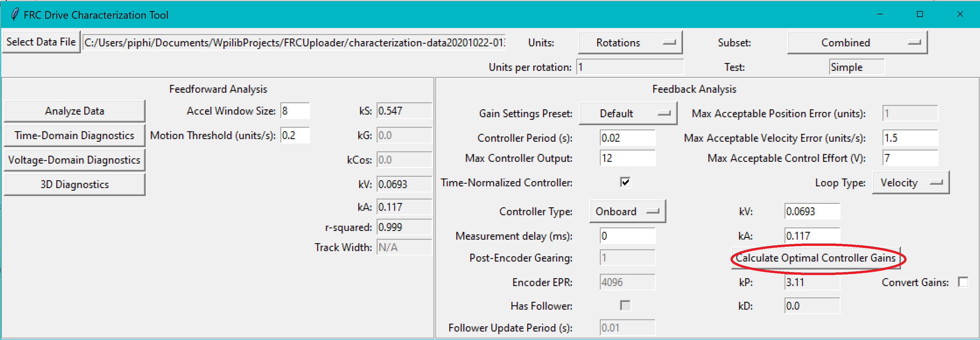Click Post-Encoder Gearing field

pyautogui.click(x=627, y=258)
